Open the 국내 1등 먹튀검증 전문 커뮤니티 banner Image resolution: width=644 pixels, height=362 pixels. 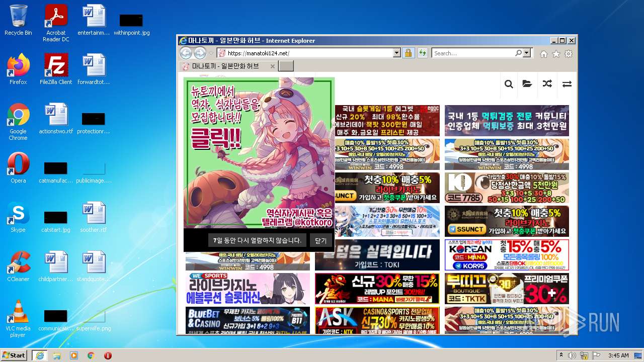(507, 121)
